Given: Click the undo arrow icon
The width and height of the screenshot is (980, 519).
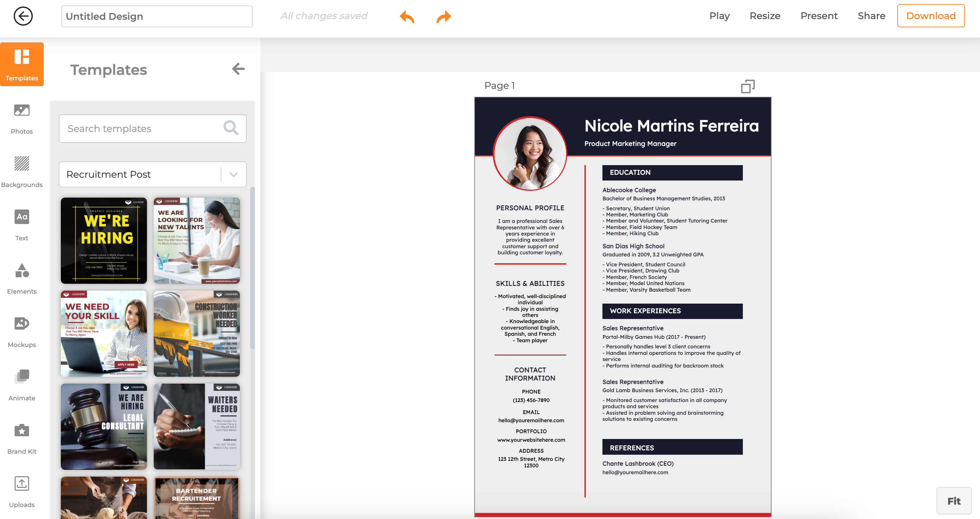Looking at the screenshot, I should tap(407, 16).
